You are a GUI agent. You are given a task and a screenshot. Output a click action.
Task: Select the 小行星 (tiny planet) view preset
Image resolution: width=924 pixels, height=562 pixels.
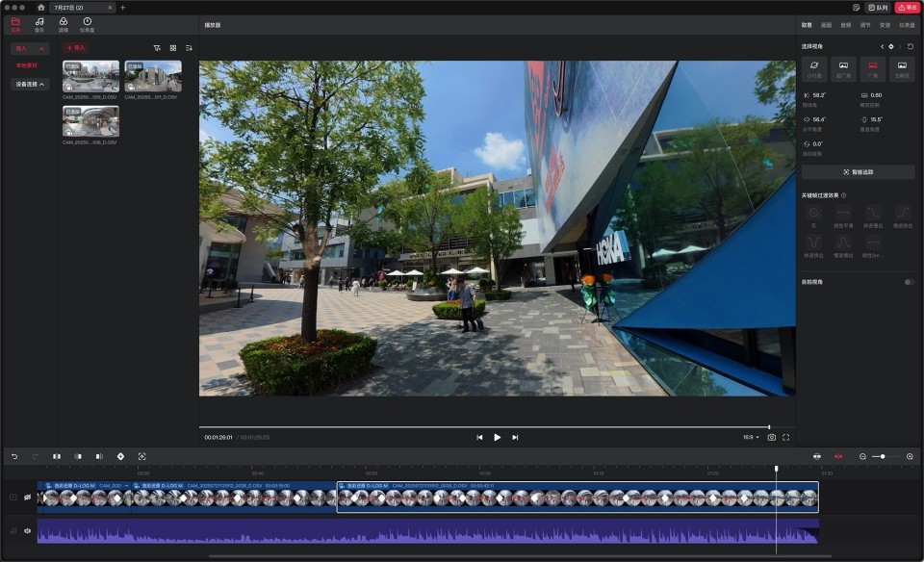click(813, 68)
